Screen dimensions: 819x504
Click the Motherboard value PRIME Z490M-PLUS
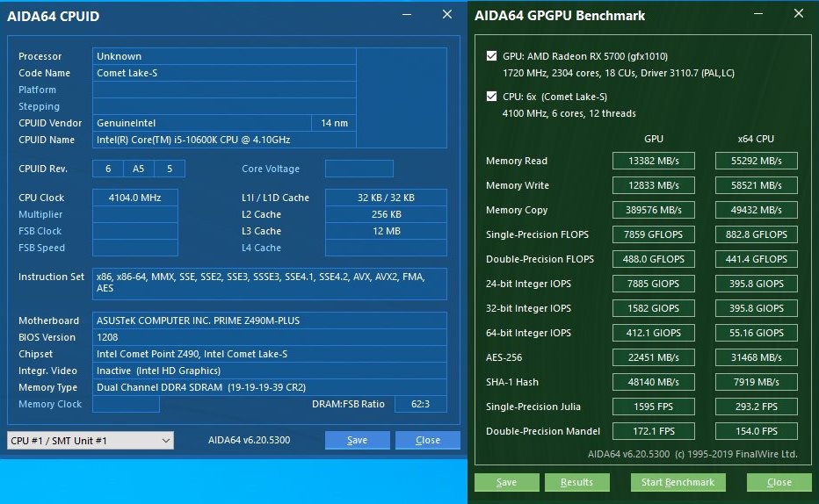tap(270, 320)
